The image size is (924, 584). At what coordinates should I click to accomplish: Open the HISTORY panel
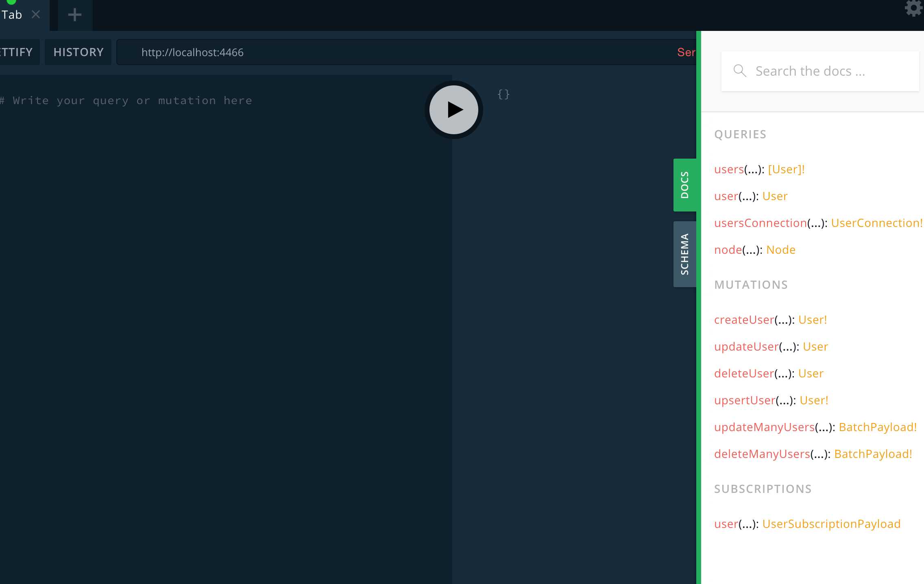78,52
